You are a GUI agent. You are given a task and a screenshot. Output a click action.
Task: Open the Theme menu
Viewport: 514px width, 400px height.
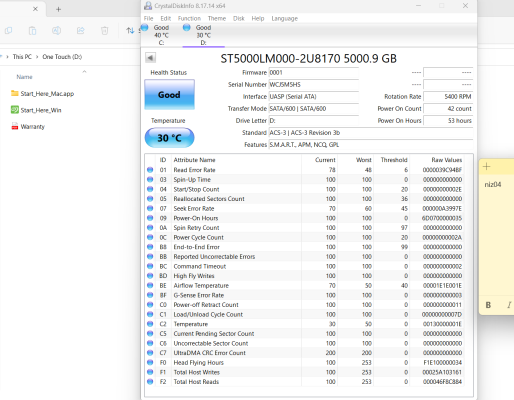217,18
